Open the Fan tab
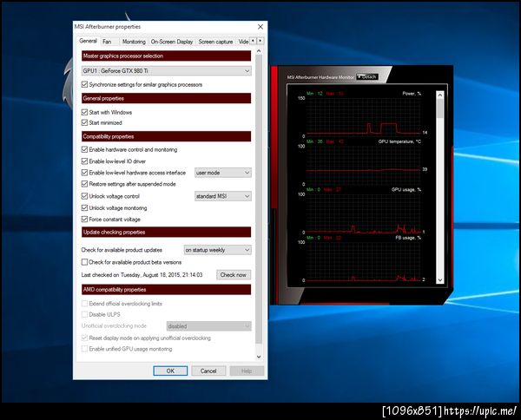 pos(107,42)
